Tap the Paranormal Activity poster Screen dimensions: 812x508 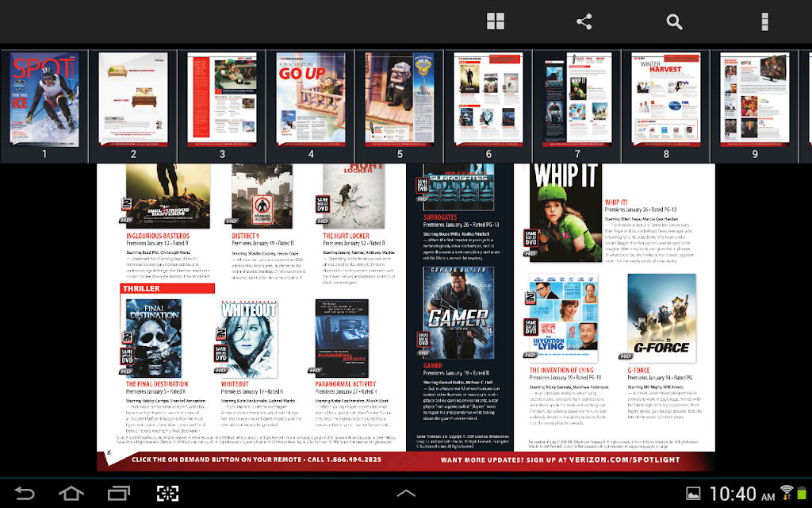[x=342, y=338]
